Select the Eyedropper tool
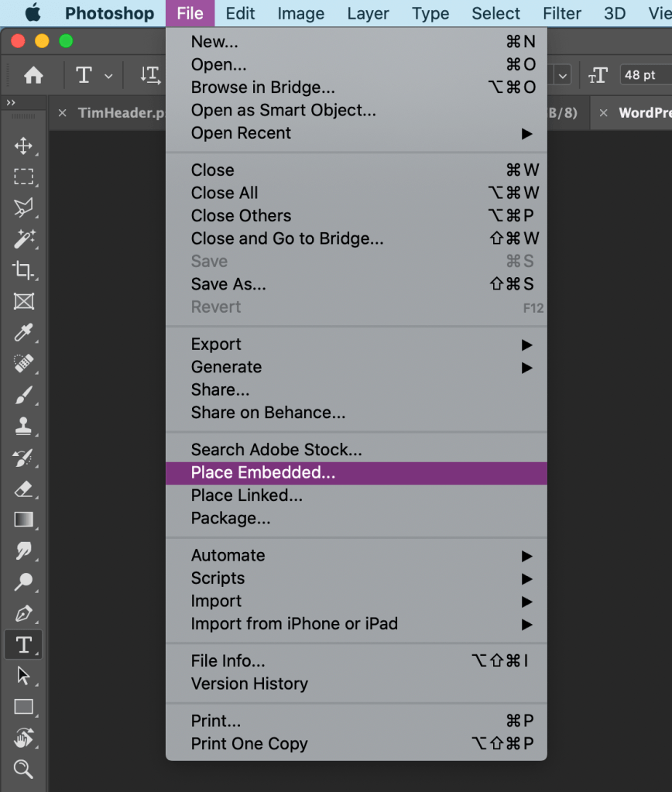Image resolution: width=672 pixels, height=792 pixels. pyautogui.click(x=23, y=333)
